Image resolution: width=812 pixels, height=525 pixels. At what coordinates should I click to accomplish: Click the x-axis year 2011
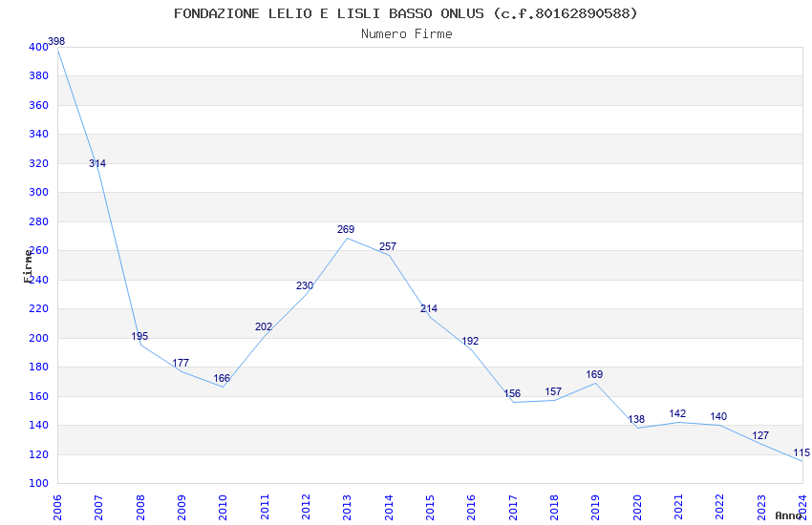tap(265, 508)
